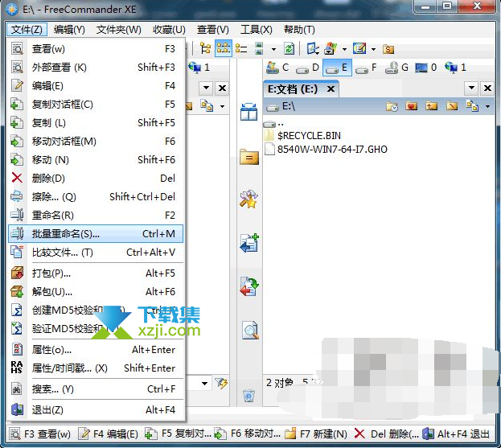Choose 比较文件... (T) entry

click(x=96, y=253)
